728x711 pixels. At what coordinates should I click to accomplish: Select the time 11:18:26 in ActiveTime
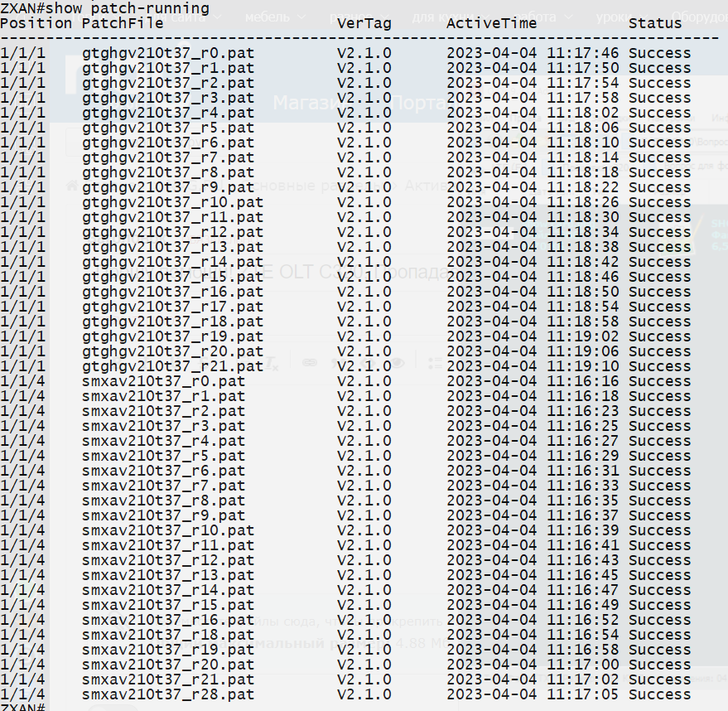583,202
